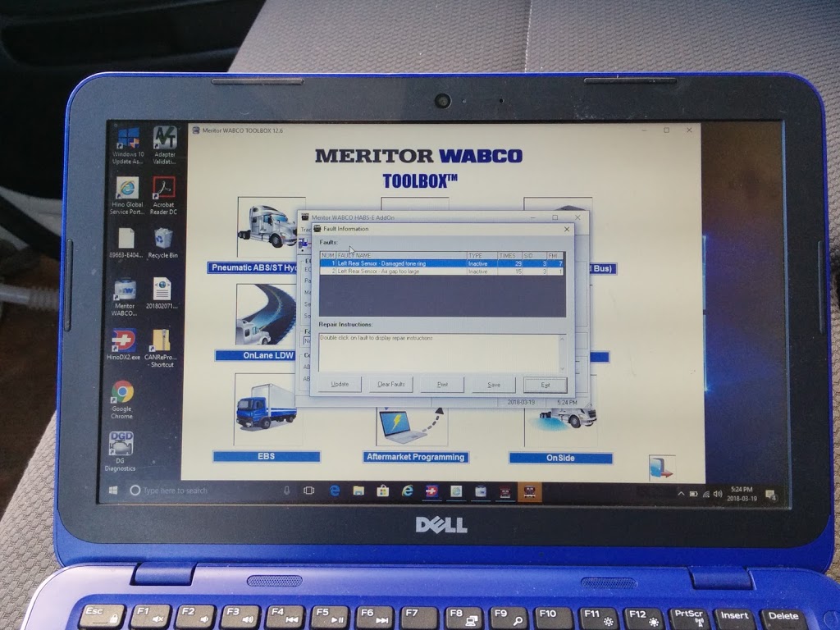840x630 pixels.
Task: Open the Pneumatic ABS/ST Hyd label button
Action: click(x=253, y=268)
